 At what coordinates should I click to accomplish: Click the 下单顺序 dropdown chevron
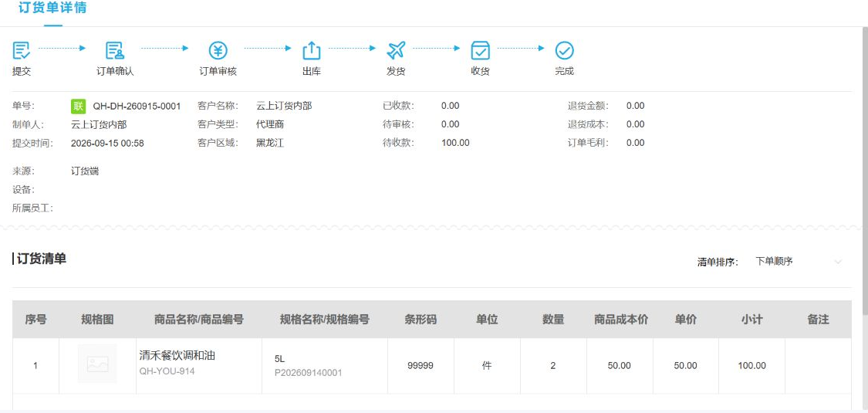838,261
